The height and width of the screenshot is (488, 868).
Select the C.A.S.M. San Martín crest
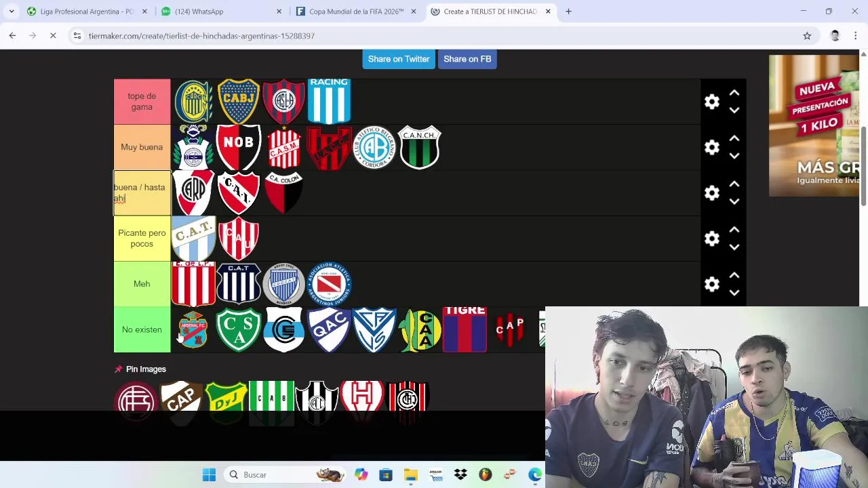pyautogui.click(x=283, y=147)
